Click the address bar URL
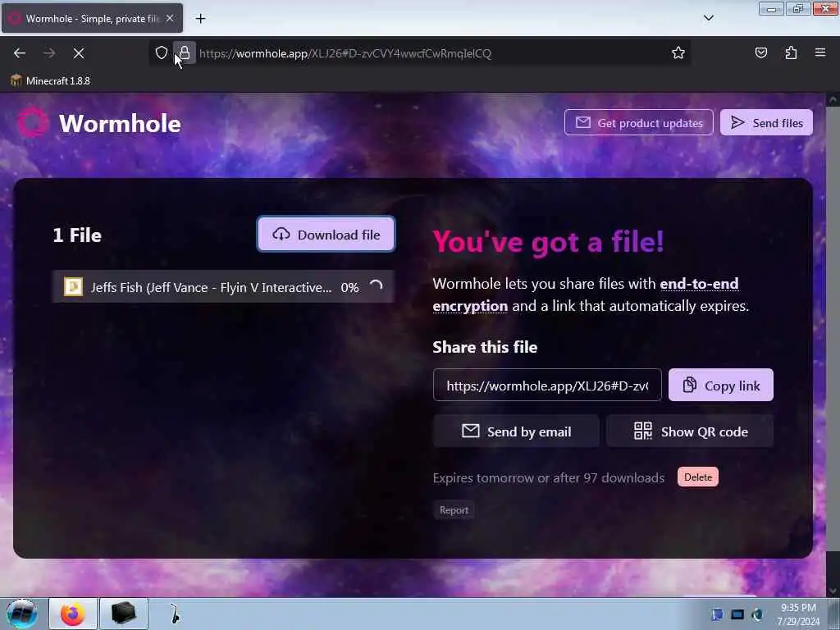 [345, 53]
